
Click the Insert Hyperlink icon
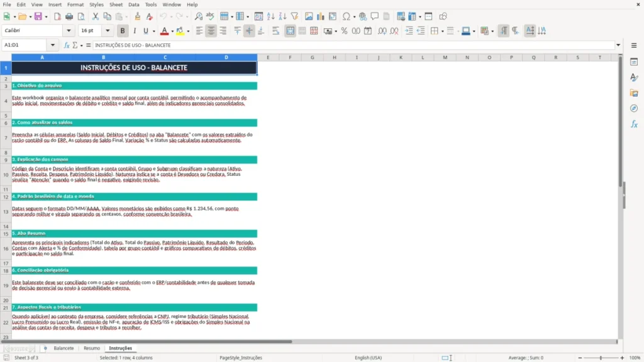363,16
